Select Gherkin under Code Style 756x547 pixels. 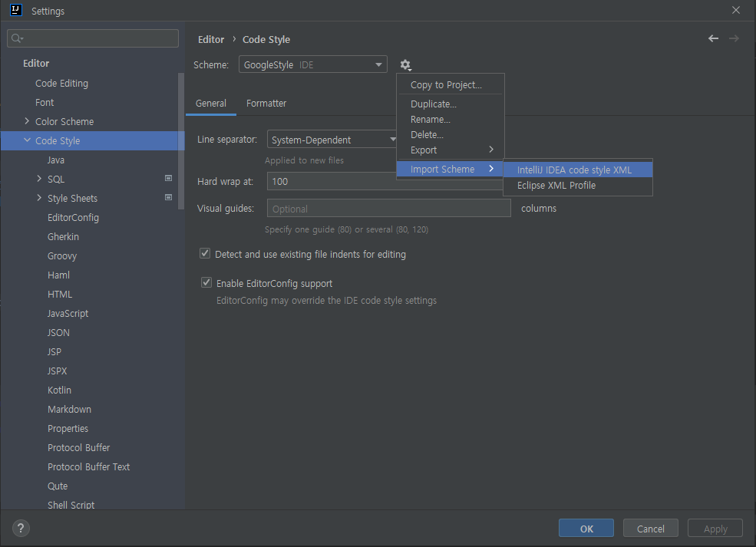pyautogui.click(x=63, y=236)
